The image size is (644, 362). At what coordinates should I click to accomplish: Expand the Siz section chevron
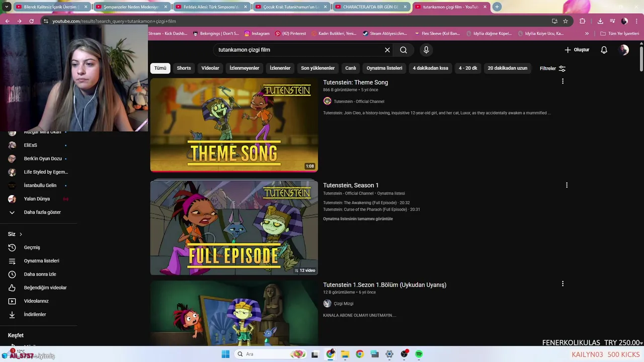21,234
